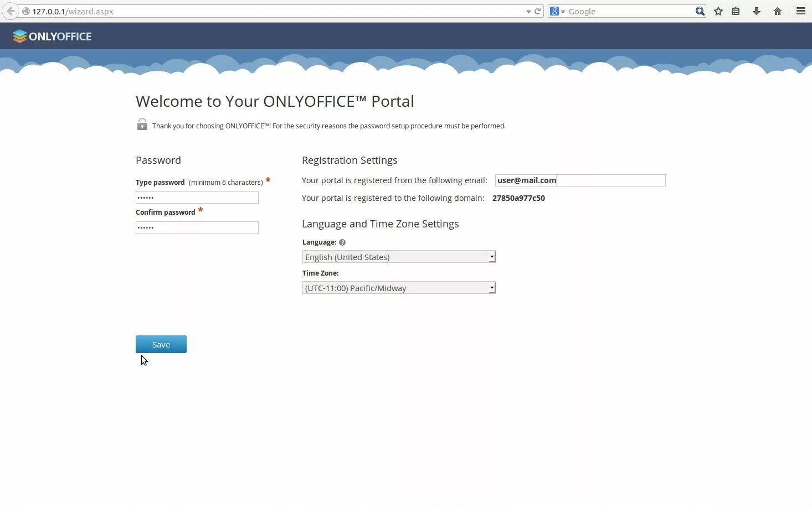This screenshot has width=812, height=508.
Task: Open the bookmarks list icon
Action: click(736, 11)
